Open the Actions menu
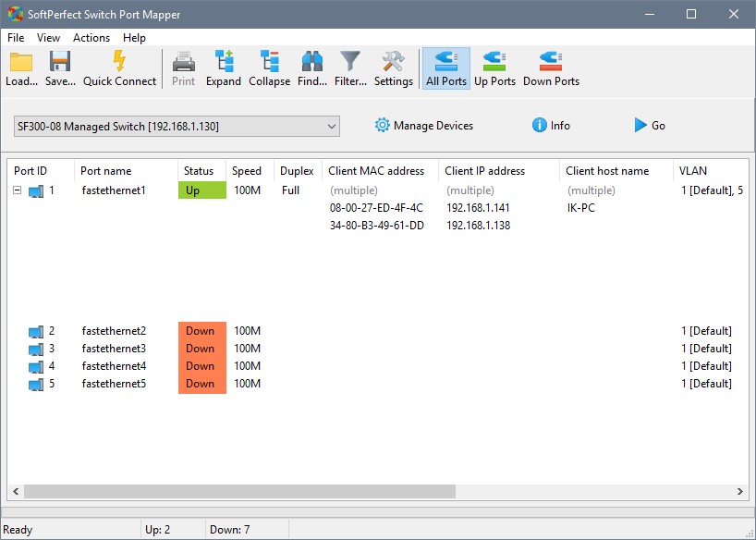This screenshot has width=756, height=540. (x=91, y=38)
